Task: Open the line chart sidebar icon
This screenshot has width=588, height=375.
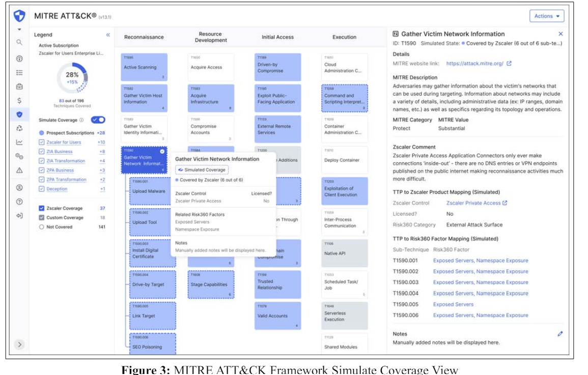Action: [19, 142]
